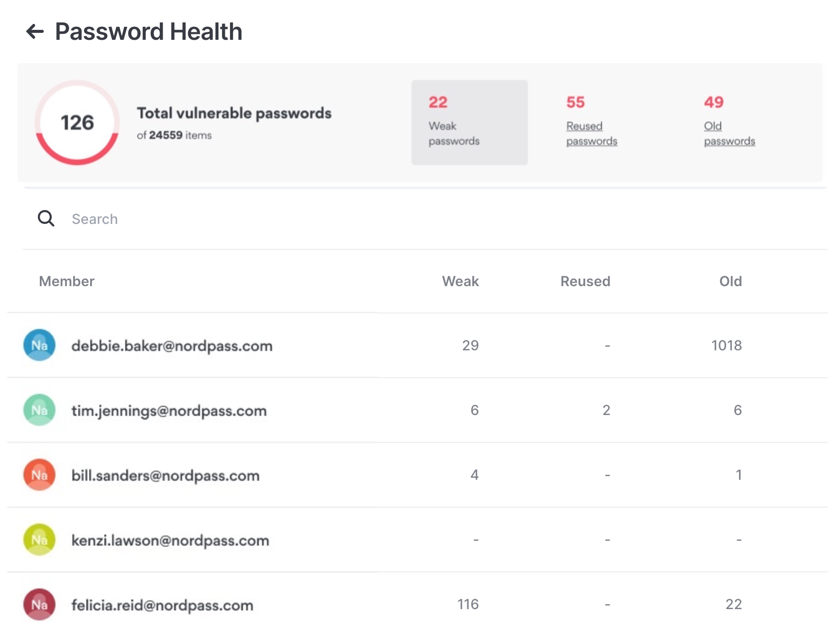840x635 pixels.
Task: Click bill.sanders' orange avatar icon
Action: pyautogui.click(x=39, y=474)
